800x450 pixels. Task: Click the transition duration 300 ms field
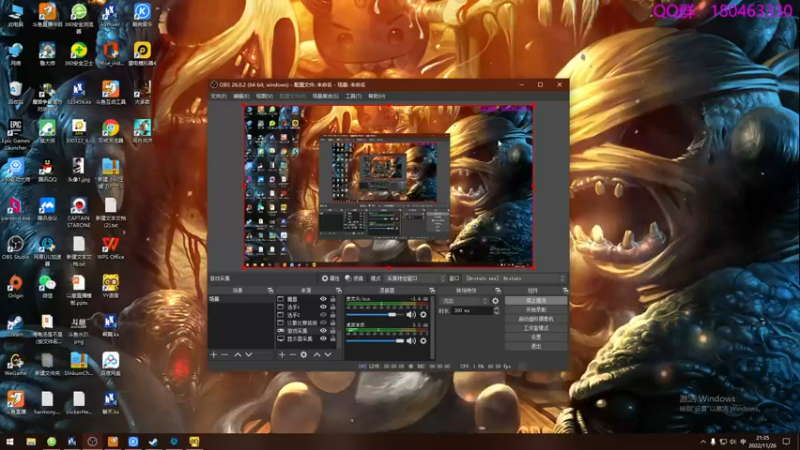click(471, 311)
